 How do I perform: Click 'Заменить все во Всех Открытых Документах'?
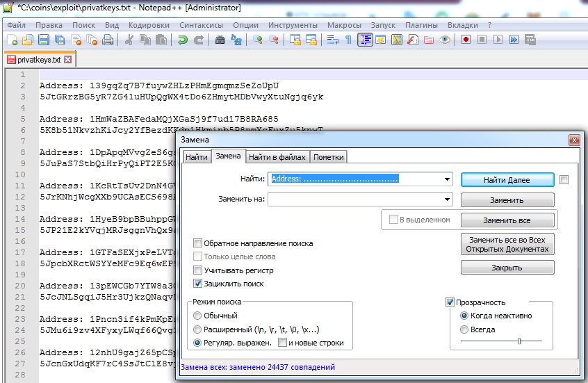[x=507, y=244]
